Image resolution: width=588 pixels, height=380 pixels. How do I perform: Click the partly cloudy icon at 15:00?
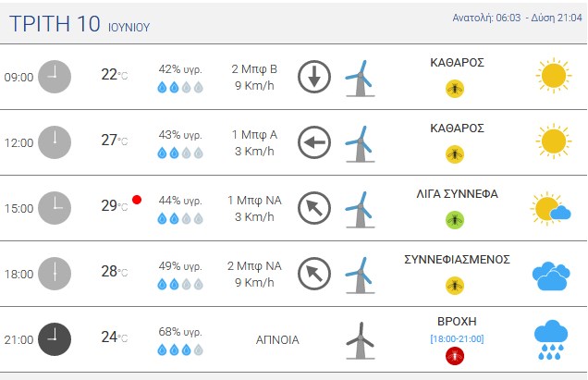click(x=550, y=209)
